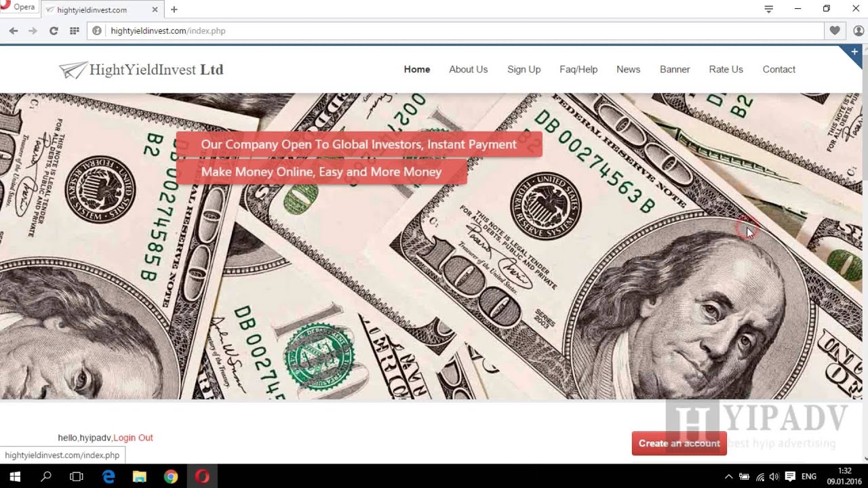Open Windows search from the taskbar

(x=45, y=476)
